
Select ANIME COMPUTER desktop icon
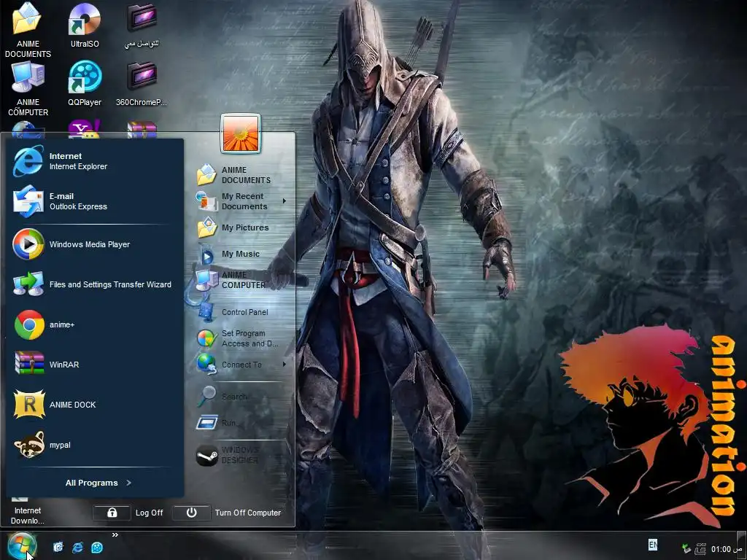(x=28, y=89)
